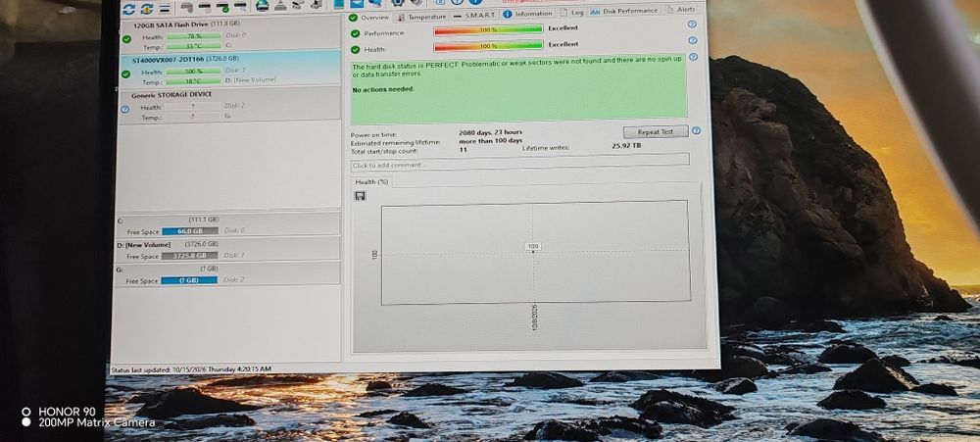Open the three-line menu toolbar icon
This screenshot has width=980, height=442.
point(165,9)
